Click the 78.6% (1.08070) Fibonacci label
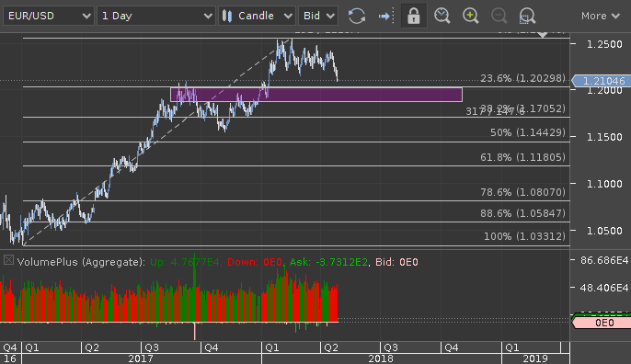The height and width of the screenshot is (364, 631). pyautogui.click(x=522, y=192)
